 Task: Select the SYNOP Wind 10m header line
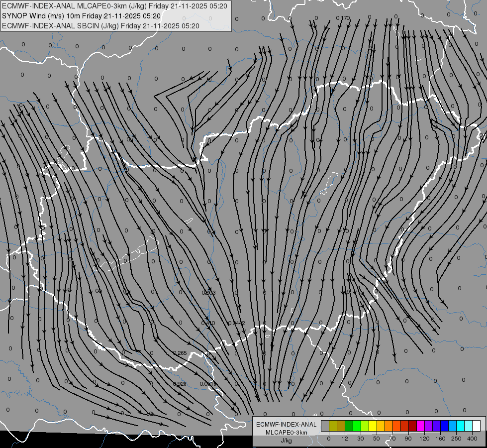pos(82,16)
